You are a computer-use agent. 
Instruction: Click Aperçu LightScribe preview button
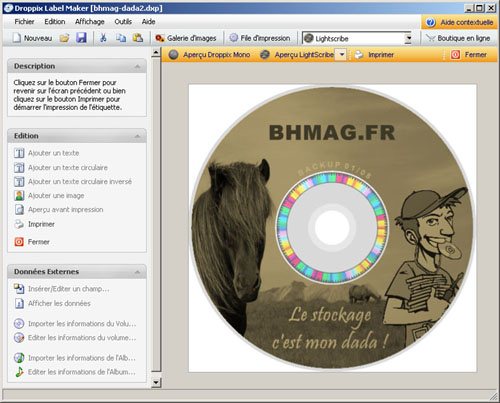[x=297, y=55]
